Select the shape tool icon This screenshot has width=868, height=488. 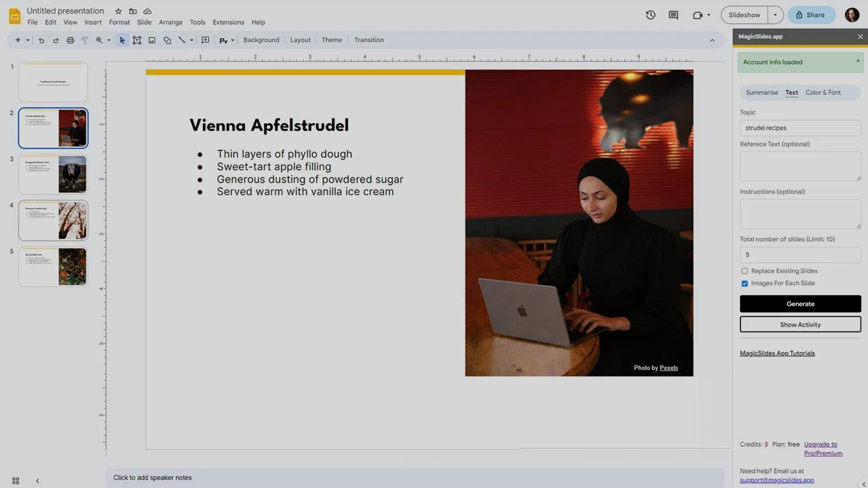pyautogui.click(x=167, y=40)
